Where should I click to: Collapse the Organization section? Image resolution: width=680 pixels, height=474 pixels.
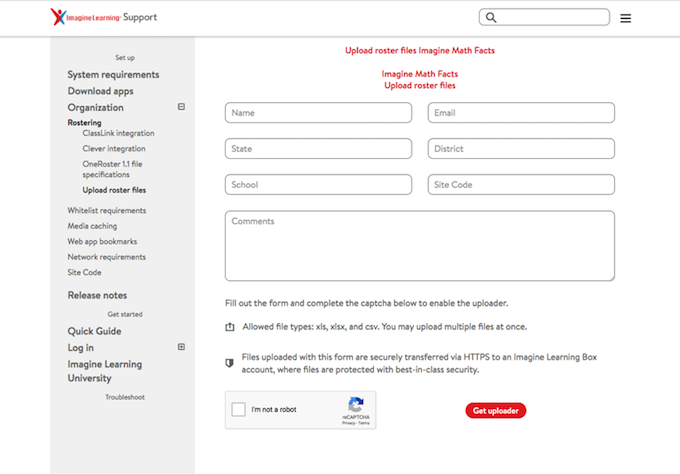coord(181,107)
